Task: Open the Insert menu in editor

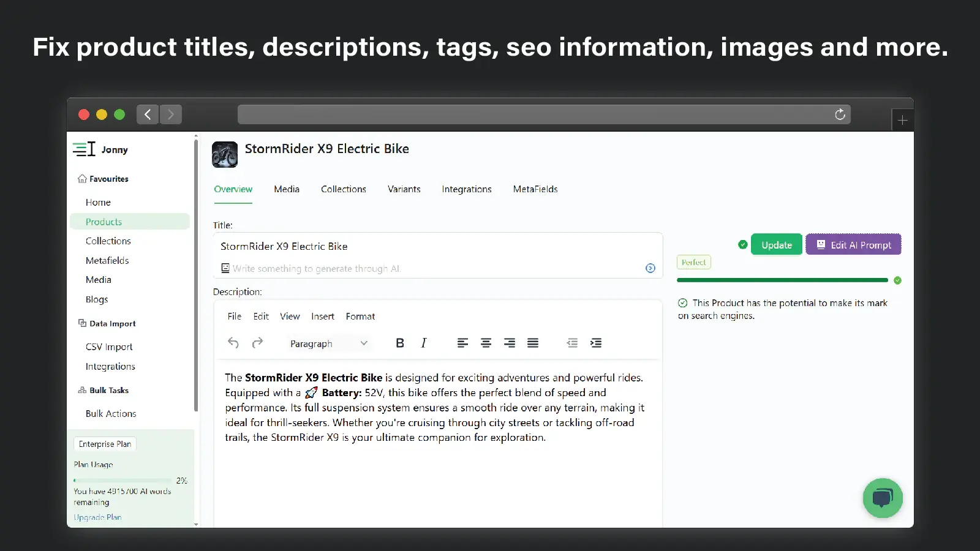Action: tap(322, 317)
